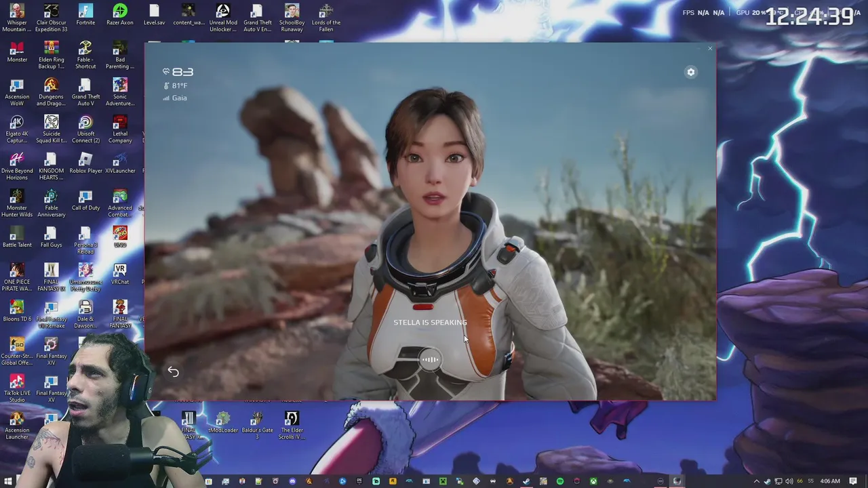This screenshot has width=868, height=488.
Task: Select Suicide Squad Kill the... icon
Action: 52,130
